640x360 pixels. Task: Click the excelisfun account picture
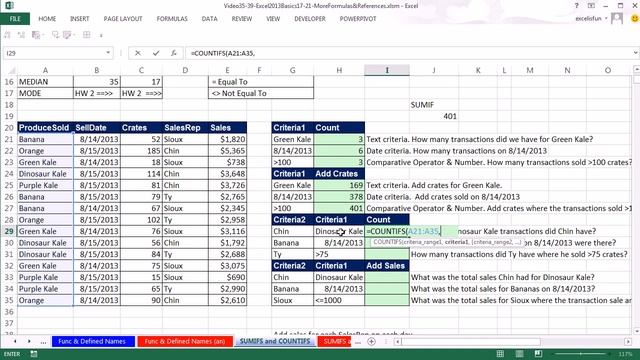617,18
